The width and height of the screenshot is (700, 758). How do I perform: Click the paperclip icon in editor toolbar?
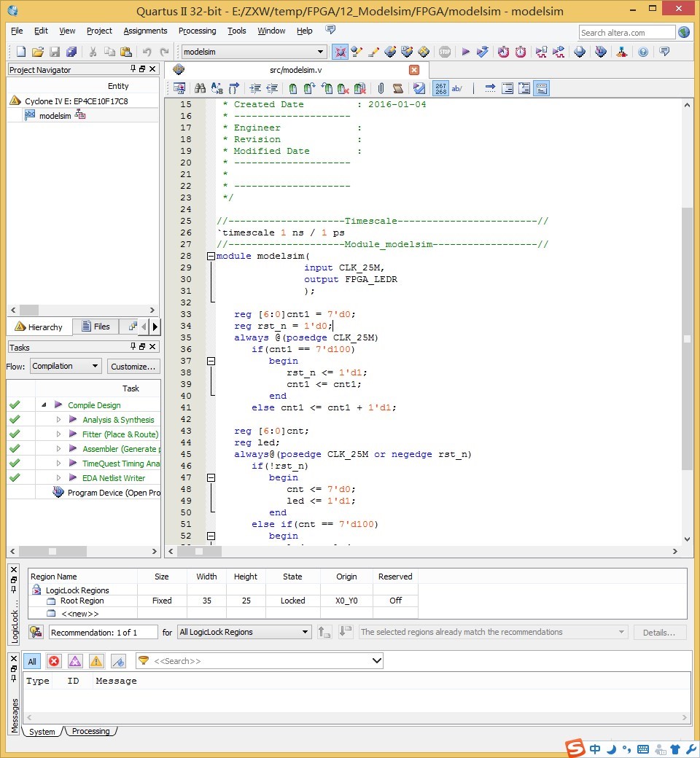[381, 88]
